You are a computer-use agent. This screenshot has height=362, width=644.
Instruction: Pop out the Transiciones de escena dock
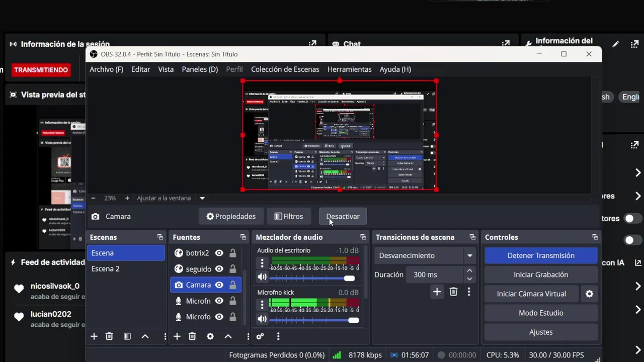[x=472, y=237]
